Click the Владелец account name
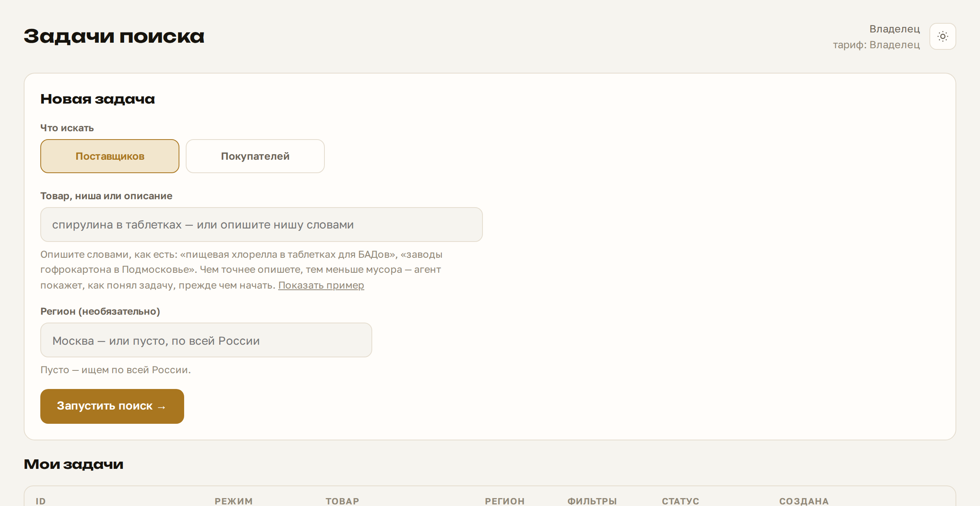980x506 pixels. 895,29
